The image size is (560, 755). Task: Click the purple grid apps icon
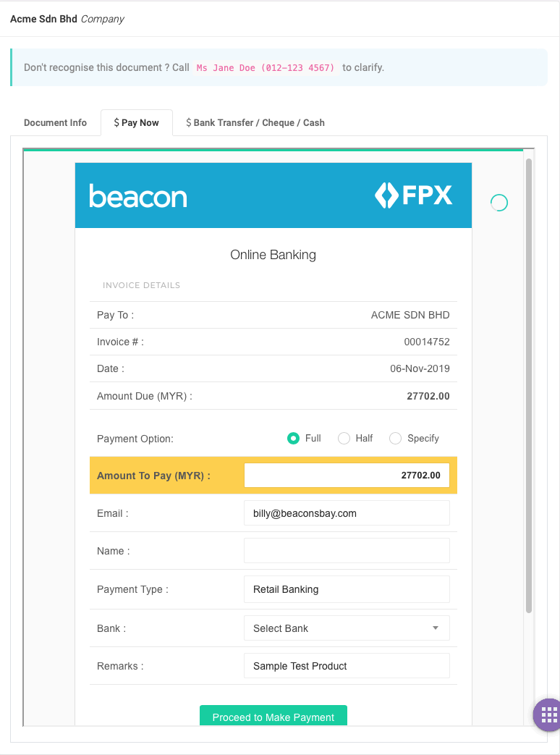[548, 714]
